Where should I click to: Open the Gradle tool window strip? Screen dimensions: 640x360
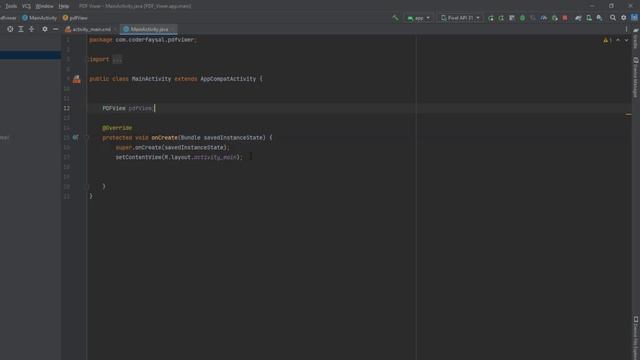(x=636, y=39)
